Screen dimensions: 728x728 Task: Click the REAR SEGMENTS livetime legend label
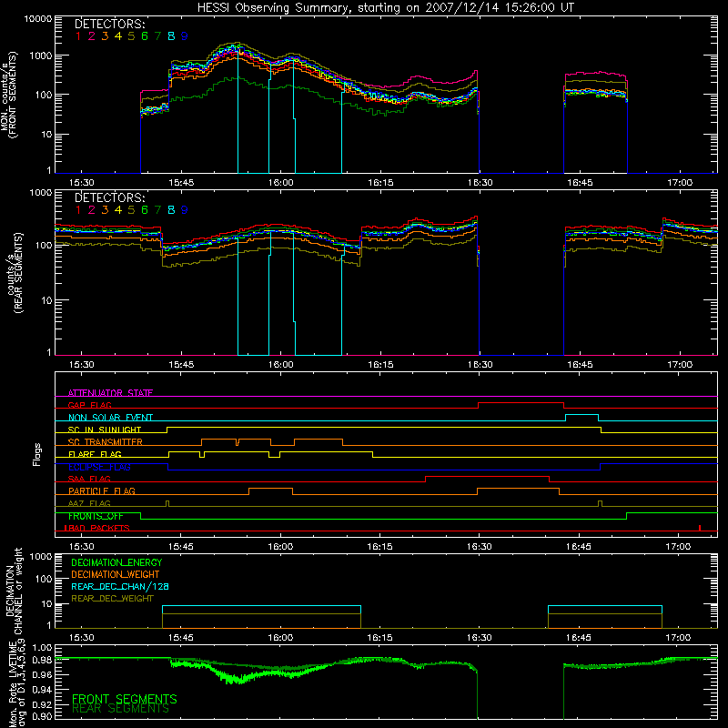[x=121, y=709]
